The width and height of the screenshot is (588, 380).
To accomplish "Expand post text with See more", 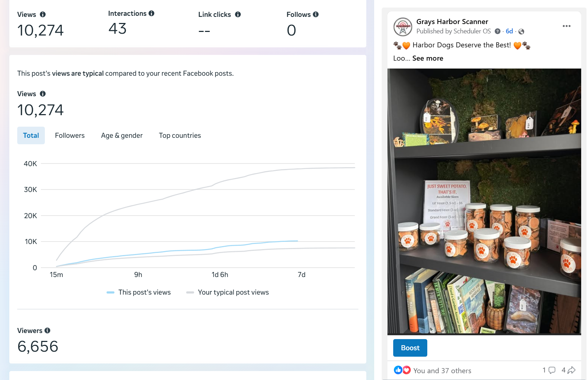I will 428,58.
